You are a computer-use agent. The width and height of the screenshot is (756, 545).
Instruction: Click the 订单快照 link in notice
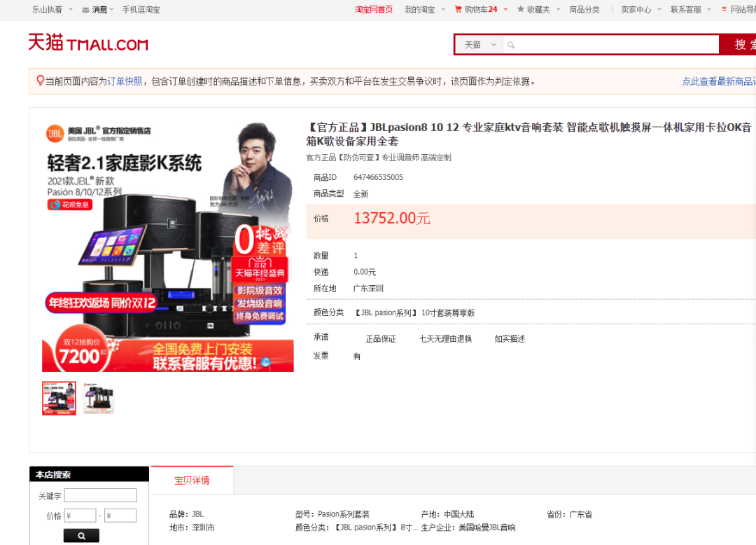[x=125, y=81]
